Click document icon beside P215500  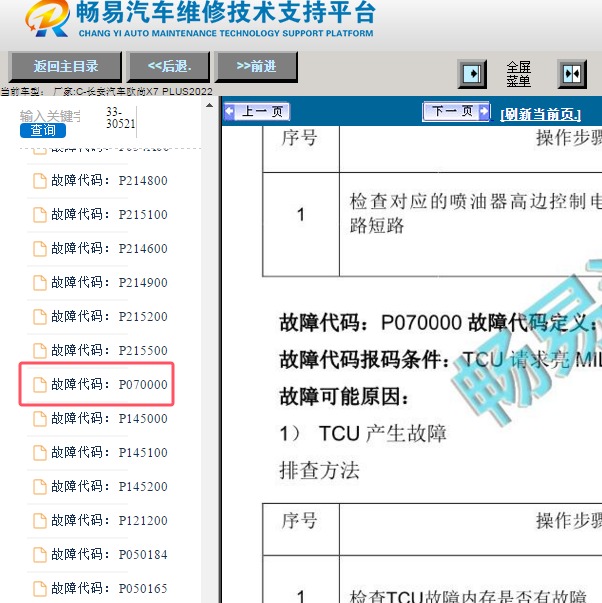[40, 351]
